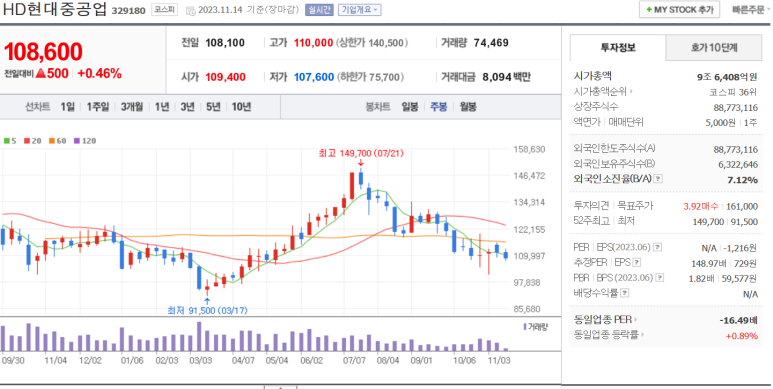Click the 전일대비 up-arrow 500 value
Image resolution: width=773 pixels, height=389 pixels.
[52, 73]
